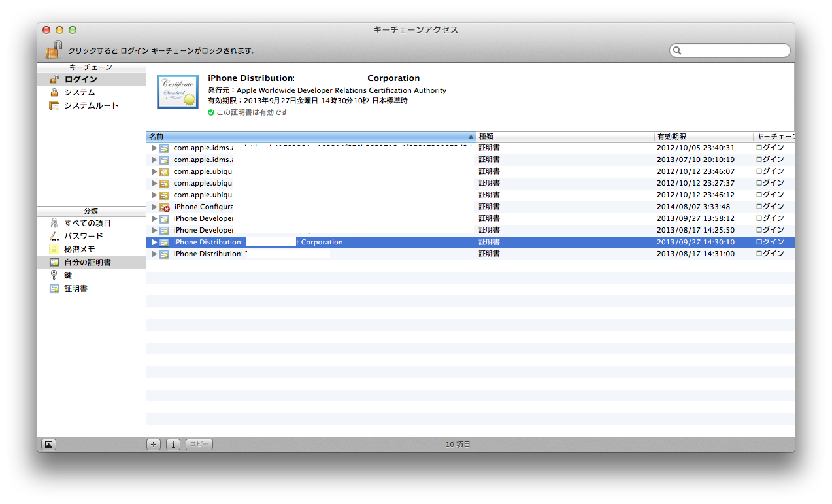Select the パスワード category label
Screen dimensions: 832x504
click(84, 236)
